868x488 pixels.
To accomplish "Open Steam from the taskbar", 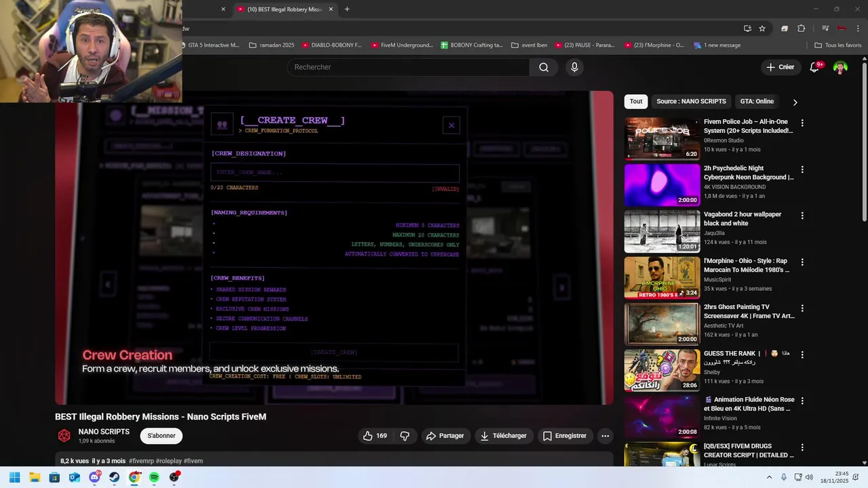I will pos(115,477).
